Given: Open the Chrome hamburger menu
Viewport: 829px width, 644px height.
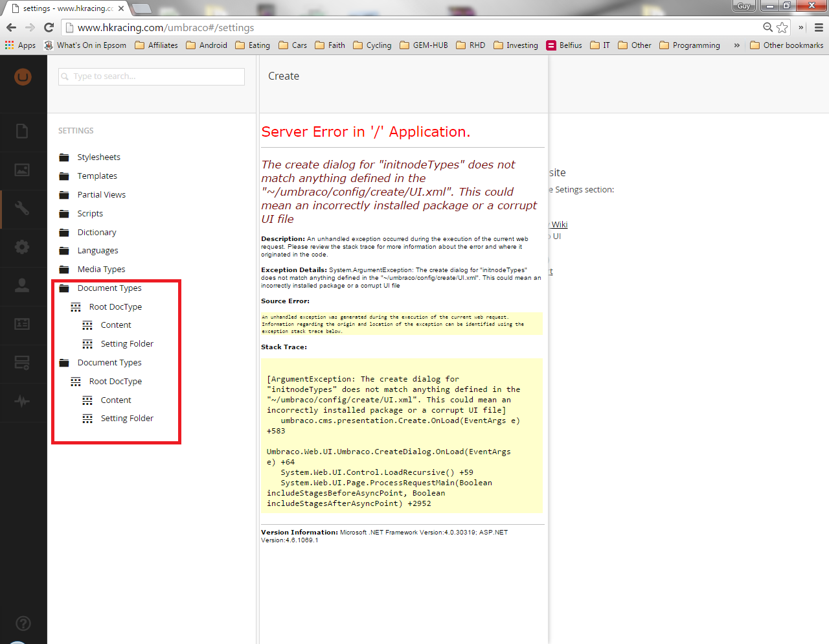Looking at the screenshot, I should [x=819, y=27].
